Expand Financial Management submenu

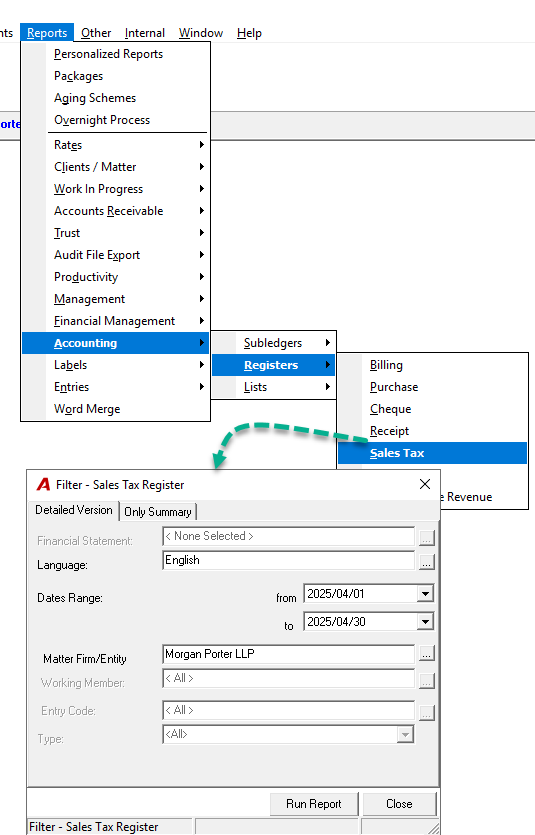pos(116,321)
